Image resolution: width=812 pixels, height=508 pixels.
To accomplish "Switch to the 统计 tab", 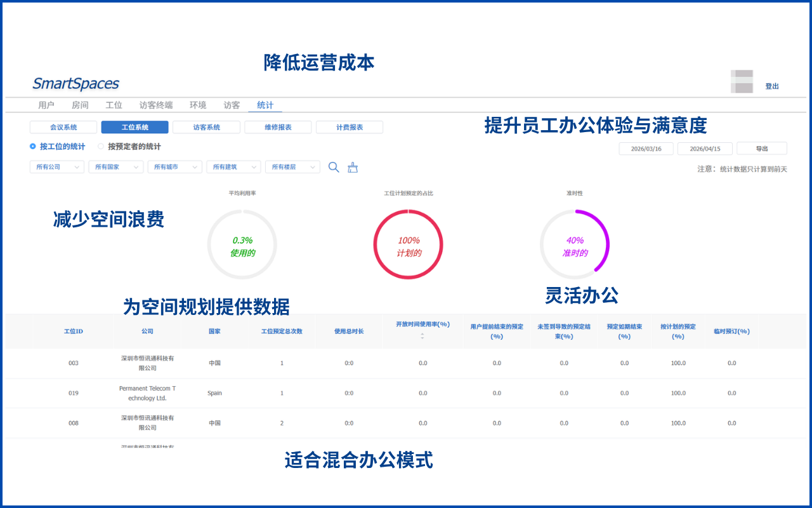I will 265,105.
